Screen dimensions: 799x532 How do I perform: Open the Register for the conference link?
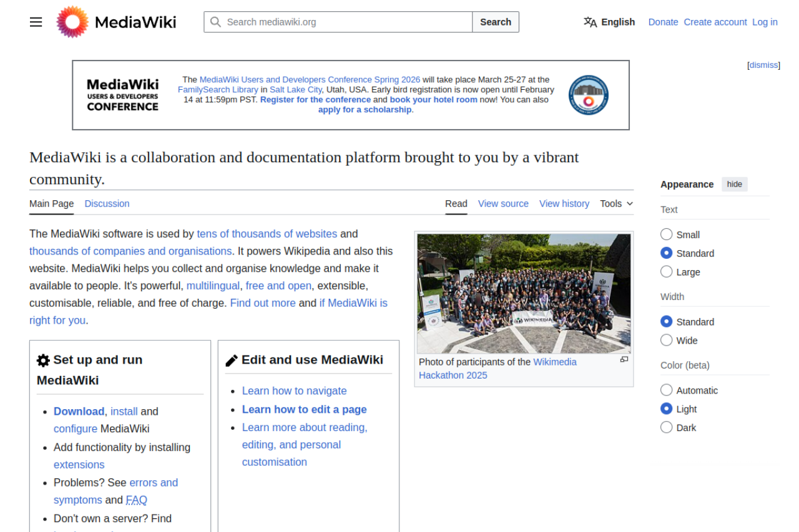coord(315,99)
